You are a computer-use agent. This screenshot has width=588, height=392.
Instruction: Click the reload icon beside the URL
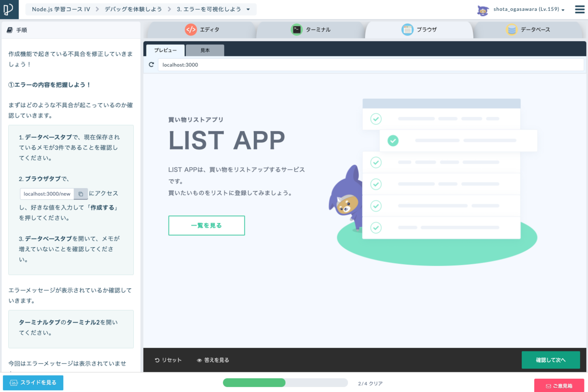[x=151, y=65]
